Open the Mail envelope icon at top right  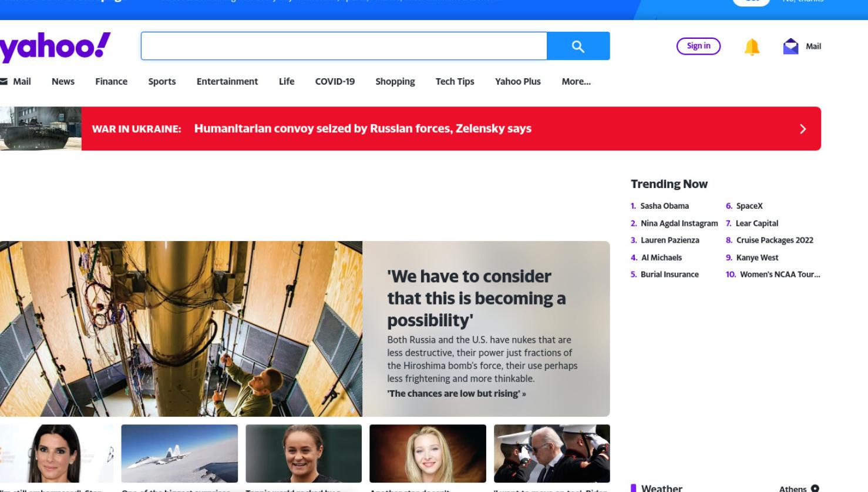(790, 46)
